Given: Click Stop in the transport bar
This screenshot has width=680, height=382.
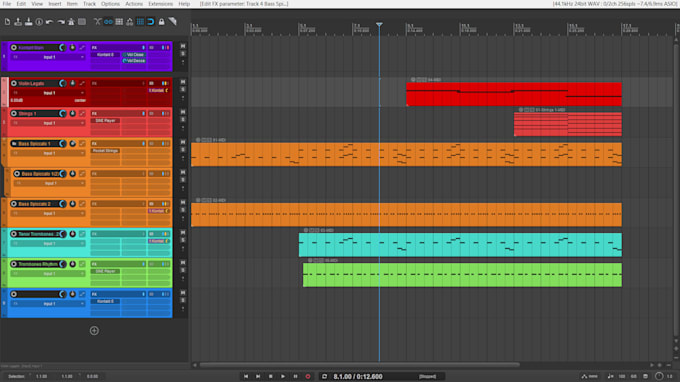Looking at the screenshot, I should pyautogui.click(x=271, y=376).
